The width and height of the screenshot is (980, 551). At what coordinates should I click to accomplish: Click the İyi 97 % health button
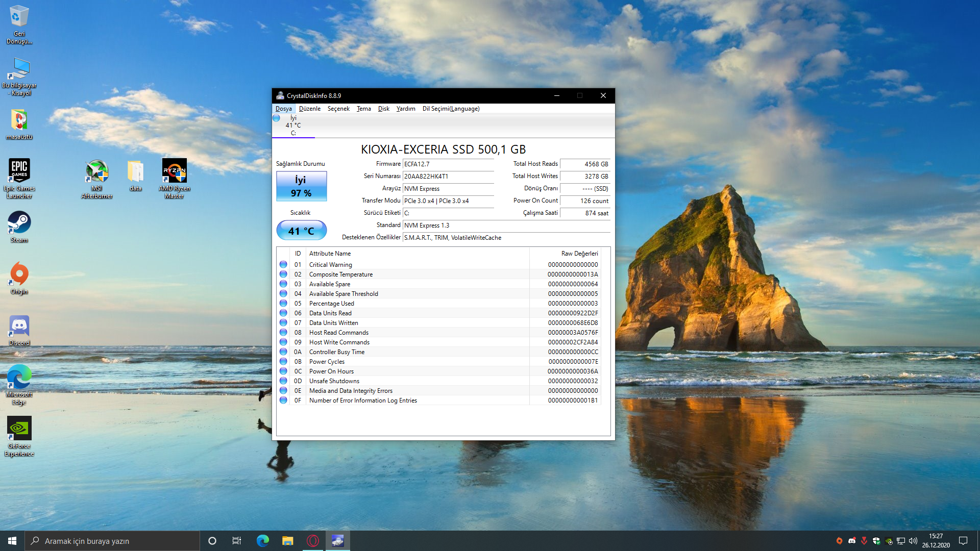(x=301, y=186)
